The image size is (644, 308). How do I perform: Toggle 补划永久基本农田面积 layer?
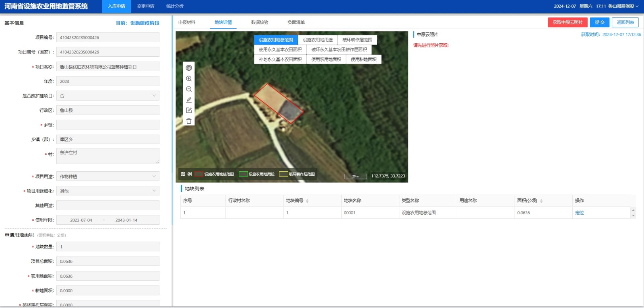(280, 59)
